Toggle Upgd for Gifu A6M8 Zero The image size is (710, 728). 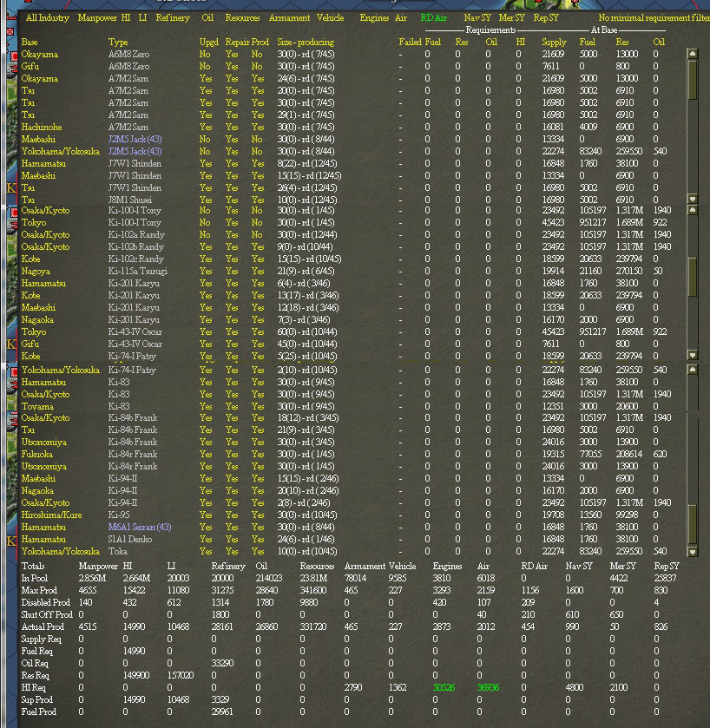point(205,67)
